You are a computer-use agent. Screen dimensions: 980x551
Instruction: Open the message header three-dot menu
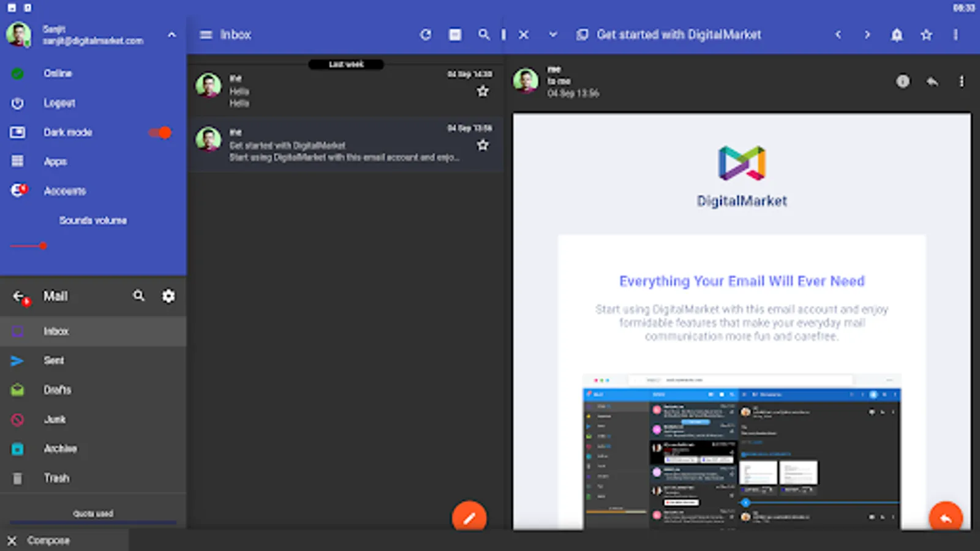pyautogui.click(x=956, y=35)
